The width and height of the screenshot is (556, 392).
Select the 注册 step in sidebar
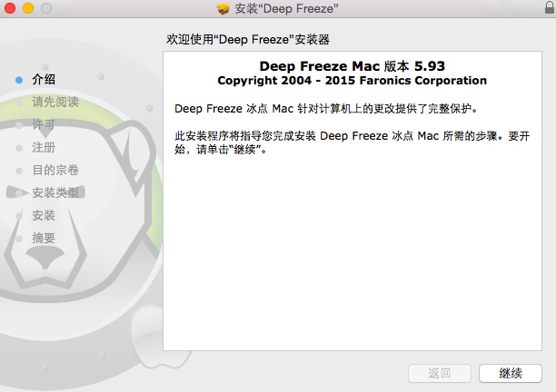(x=44, y=147)
